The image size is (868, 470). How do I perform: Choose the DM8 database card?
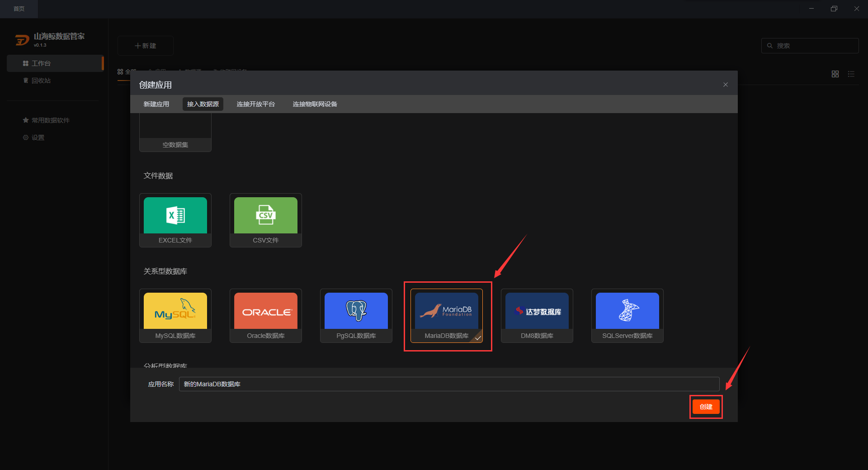point(537,316)
